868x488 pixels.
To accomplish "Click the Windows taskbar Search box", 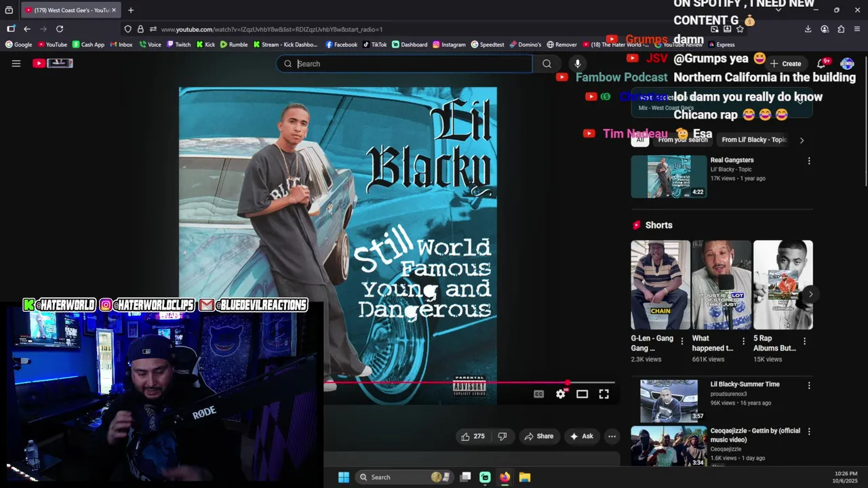I will 404,477.
